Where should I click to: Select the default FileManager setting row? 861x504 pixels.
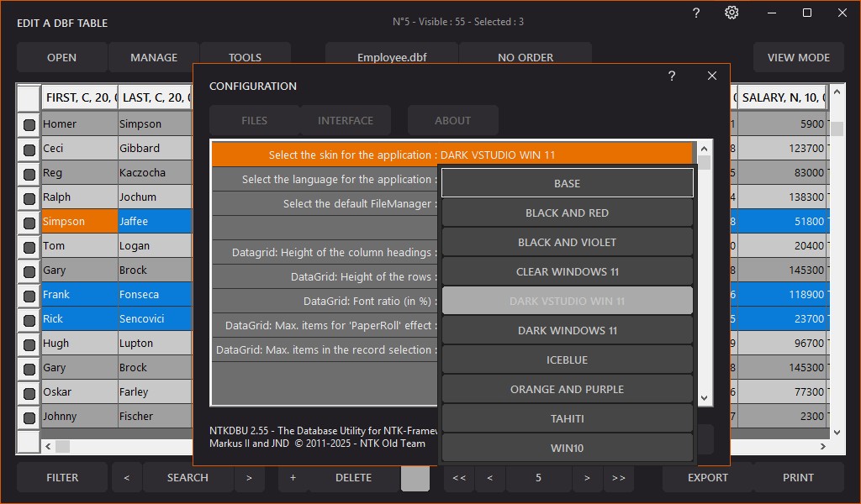[325, 203]
